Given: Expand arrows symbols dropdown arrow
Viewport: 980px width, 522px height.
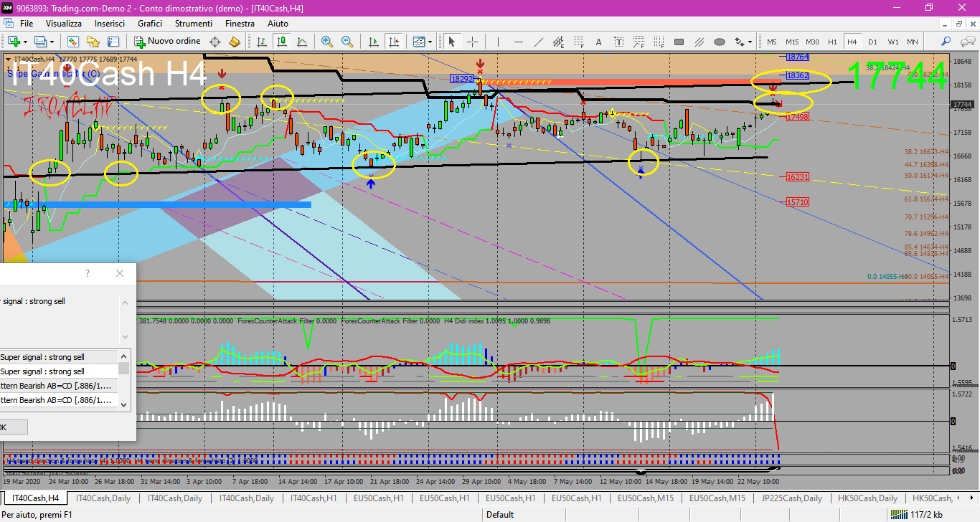Looking at the screenshot, I should (750, 42).
